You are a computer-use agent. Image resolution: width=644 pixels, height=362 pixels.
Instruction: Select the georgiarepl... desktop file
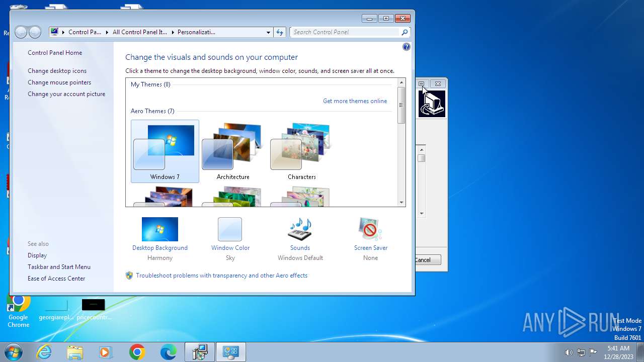(56, 310)
